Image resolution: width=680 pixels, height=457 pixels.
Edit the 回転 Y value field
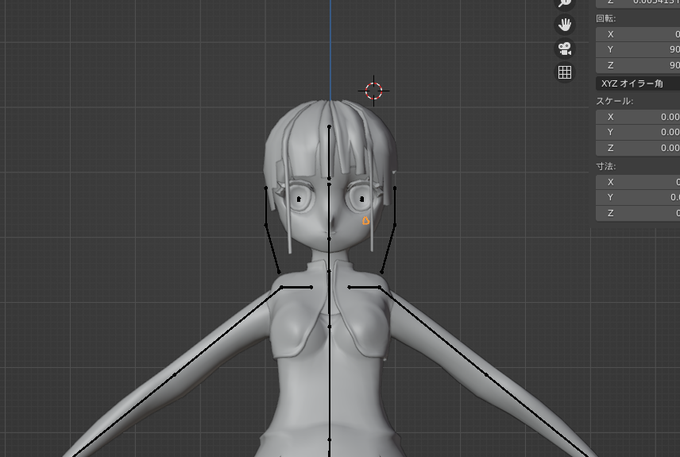coord(638,50)
